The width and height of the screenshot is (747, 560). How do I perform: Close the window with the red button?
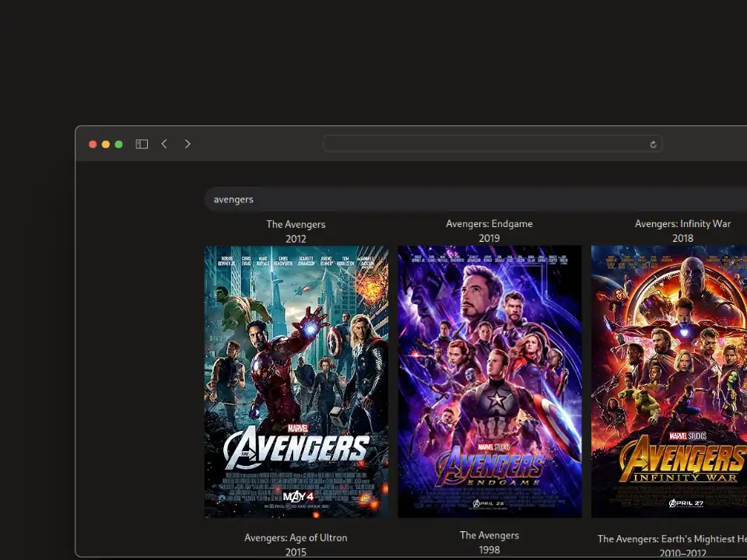[x=93, y=145]
